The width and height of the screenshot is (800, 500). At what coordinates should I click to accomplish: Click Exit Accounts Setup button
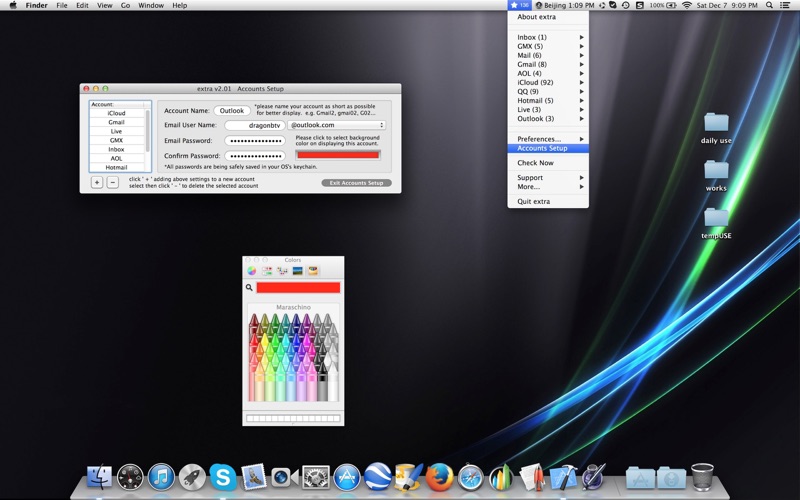356,183
